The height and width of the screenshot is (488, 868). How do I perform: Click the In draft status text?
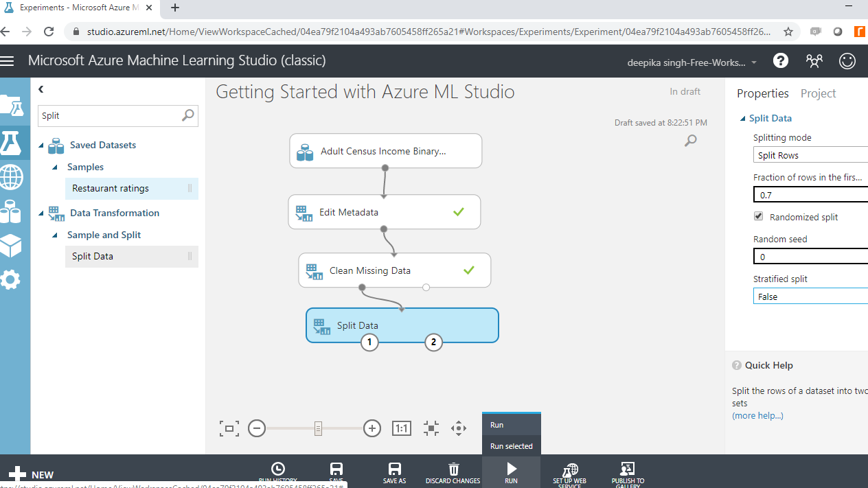click(685, 92)
